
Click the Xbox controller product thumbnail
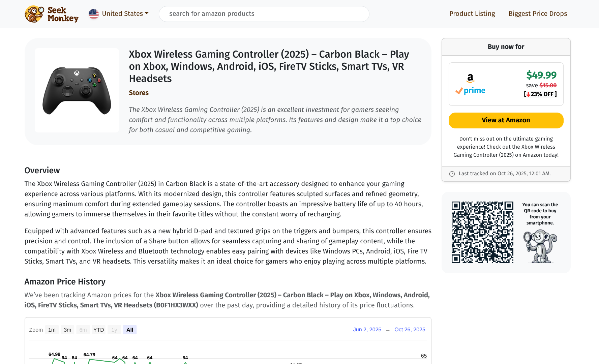(x=77, y=90)
